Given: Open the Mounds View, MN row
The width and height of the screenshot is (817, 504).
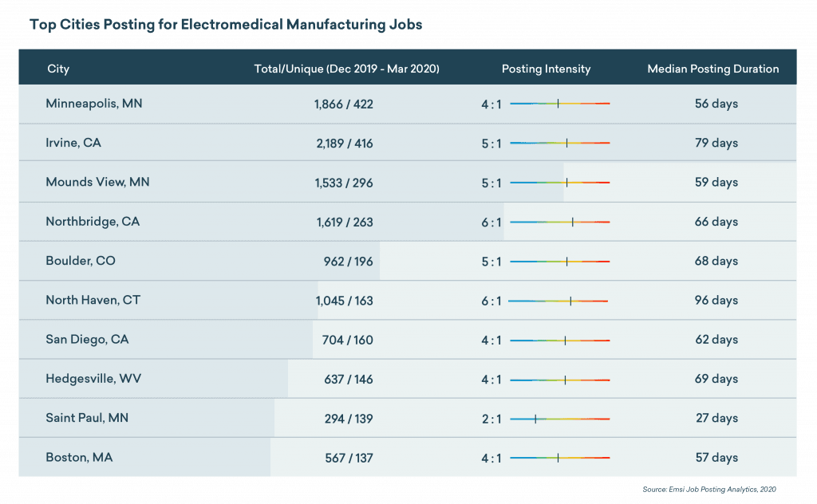Looking at the screenshot, I should pyautogui.click(x=97, y=183).
